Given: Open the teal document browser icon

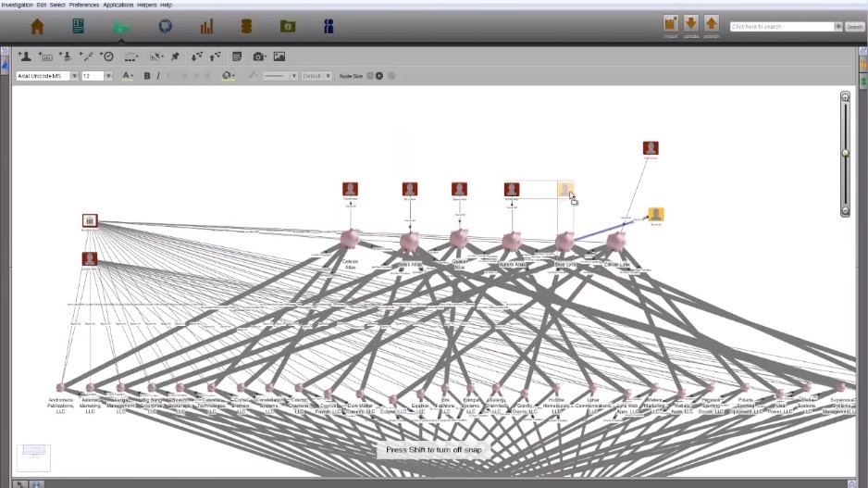Looking at the screenshot, I should pyautogui.click(x=78, y=26).
